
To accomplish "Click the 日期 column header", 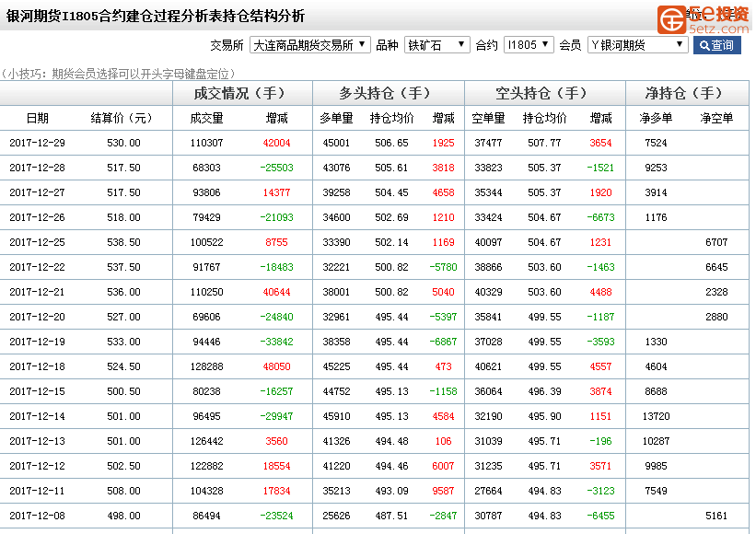I will click(x=37, y=118).
